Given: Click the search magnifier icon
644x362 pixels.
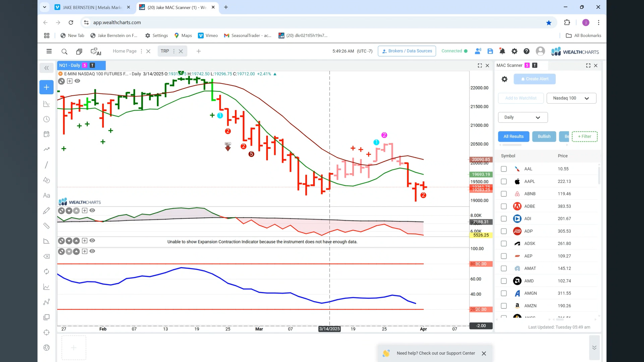Looking at the screenshot, I should point(64,51).
